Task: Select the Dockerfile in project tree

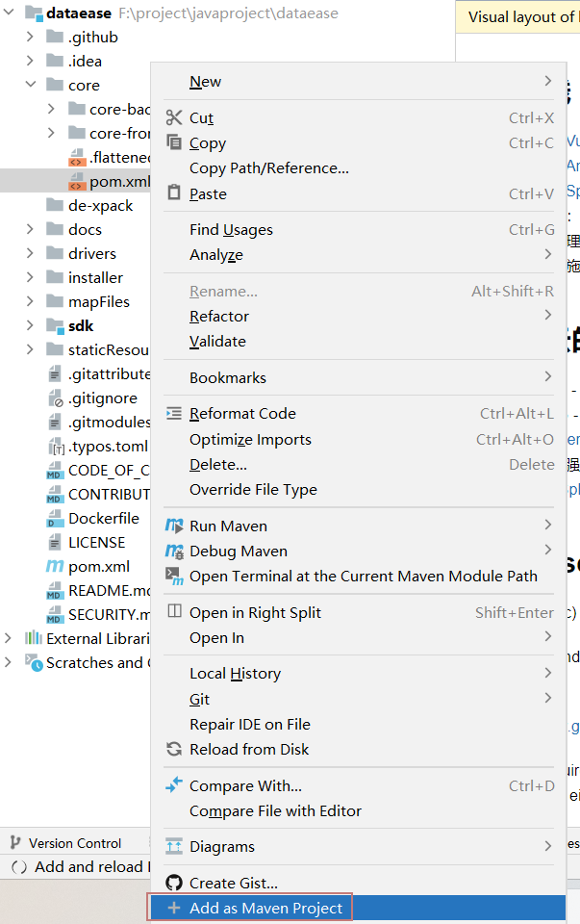Action: click(103, 518)
